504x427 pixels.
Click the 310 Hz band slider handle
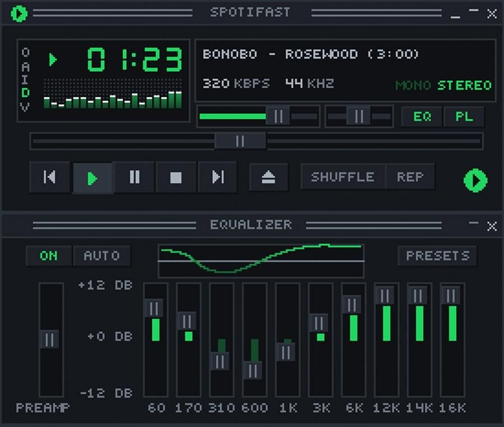[220, 362]
